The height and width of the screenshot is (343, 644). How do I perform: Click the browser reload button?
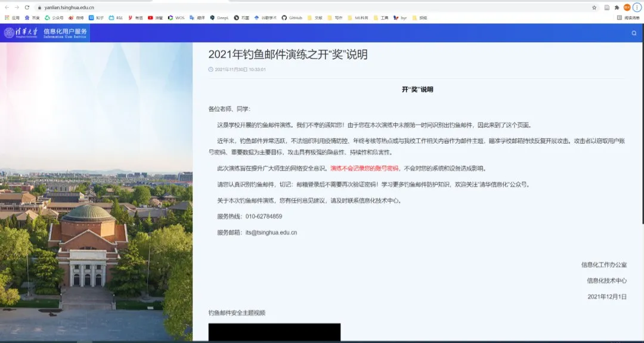point(27,7)
